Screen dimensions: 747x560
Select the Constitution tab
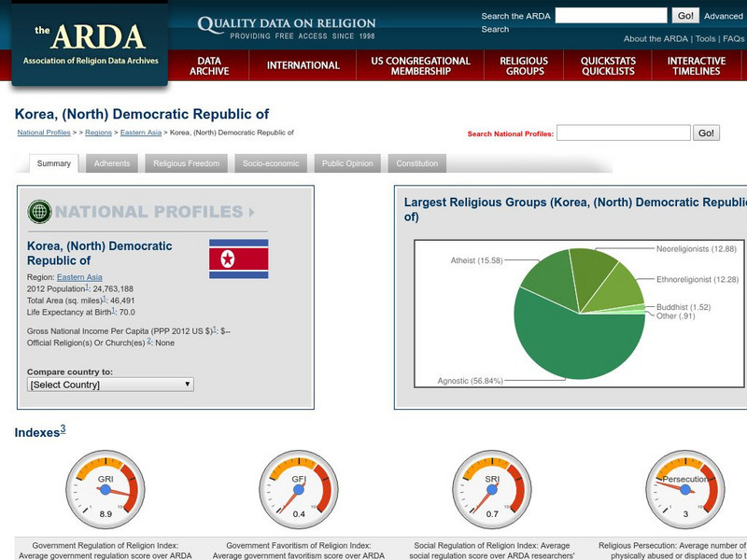417,162
